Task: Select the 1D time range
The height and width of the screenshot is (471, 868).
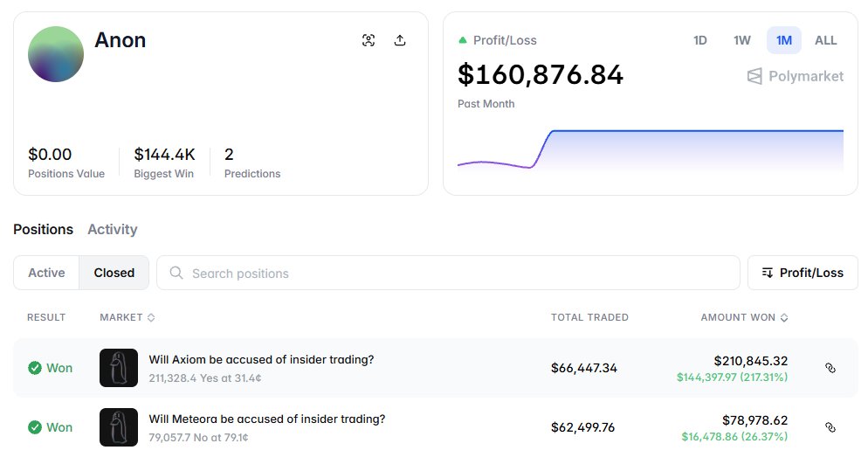Action: [699, 40]
